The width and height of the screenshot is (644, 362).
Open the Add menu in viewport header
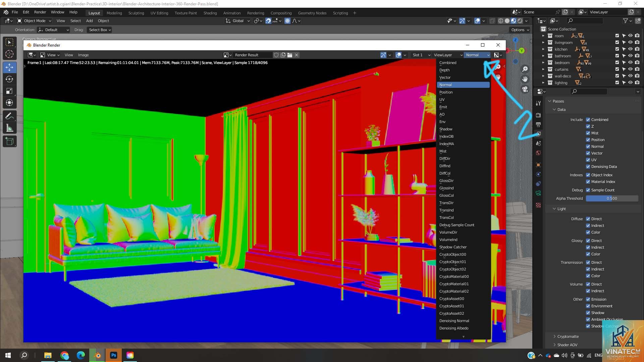pos(89,21)
